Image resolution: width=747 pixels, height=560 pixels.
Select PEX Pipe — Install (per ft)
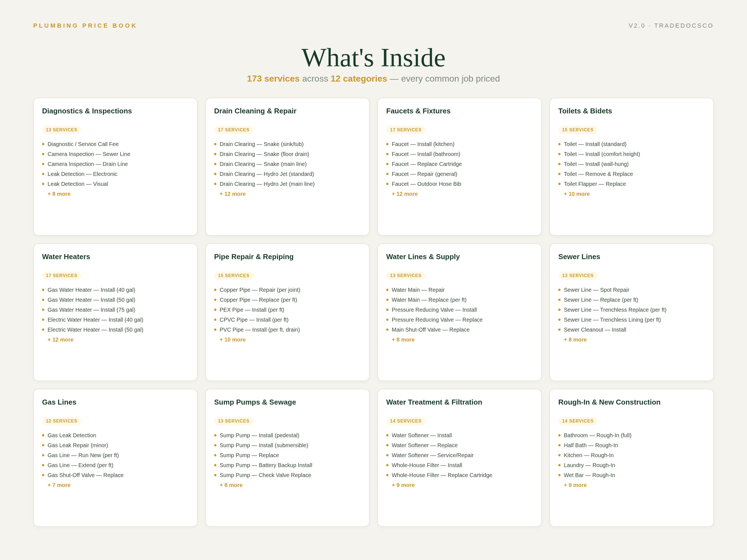[252, 309]
